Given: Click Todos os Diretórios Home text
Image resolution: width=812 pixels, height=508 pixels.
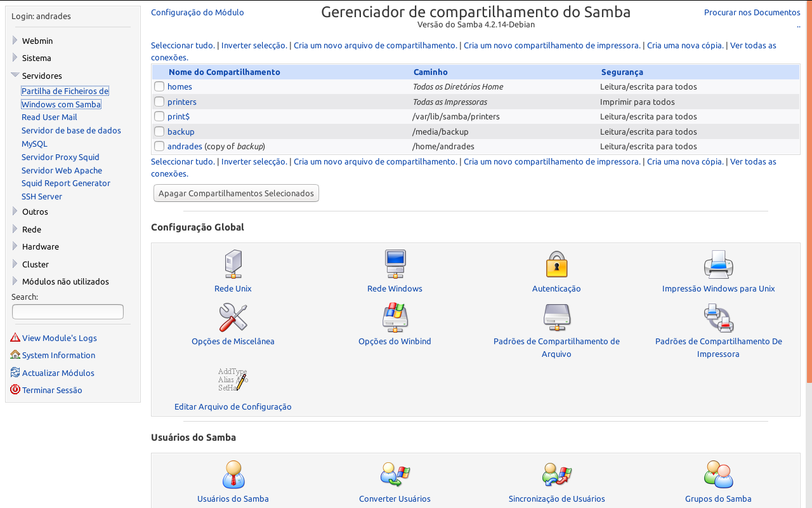Looking at the screenshot, I should 458,86.
